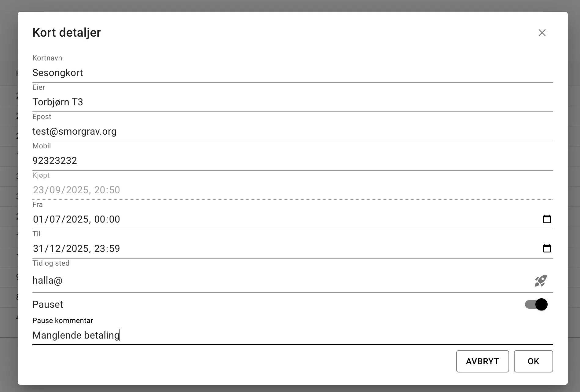Click the rocket icon in Tid og sted

point(540,281)
